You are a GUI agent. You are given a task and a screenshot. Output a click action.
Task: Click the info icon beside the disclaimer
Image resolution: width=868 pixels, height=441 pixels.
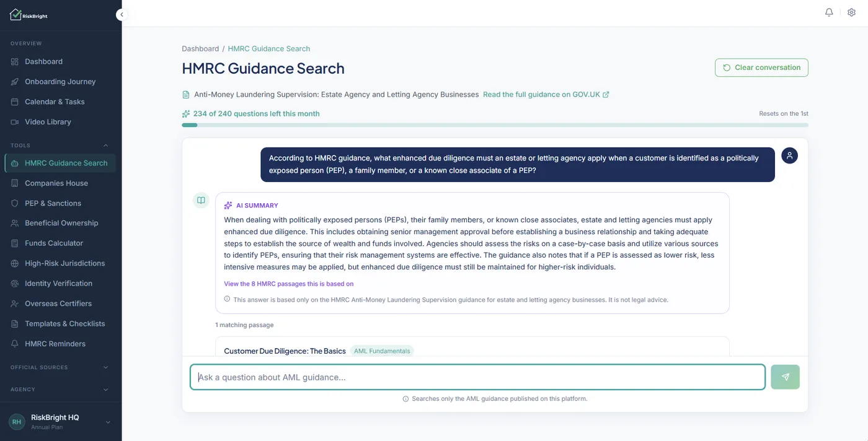click(x=227, y=299)
